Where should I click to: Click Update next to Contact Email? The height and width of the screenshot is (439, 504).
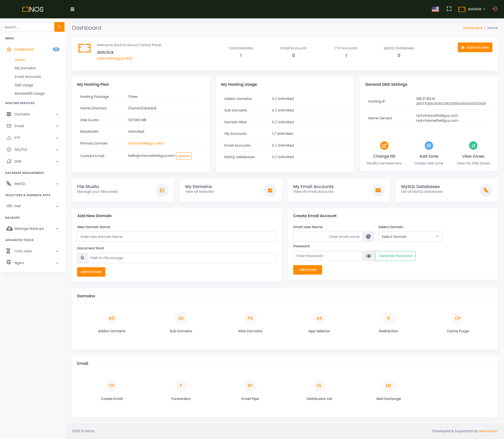[184, 156]
